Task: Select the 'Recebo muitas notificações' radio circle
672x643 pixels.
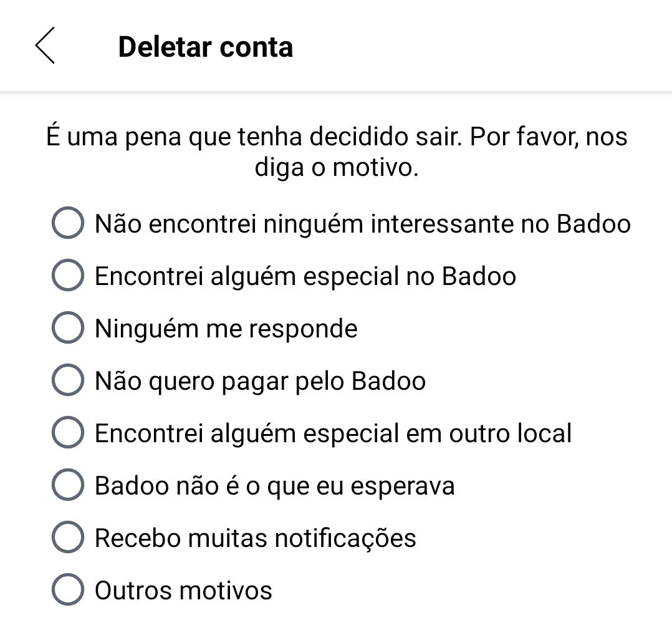Action: coord(68,537)
